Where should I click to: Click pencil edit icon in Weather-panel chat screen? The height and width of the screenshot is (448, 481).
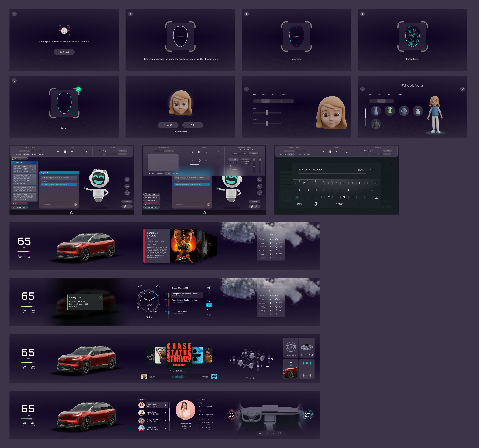coord(125,207)
